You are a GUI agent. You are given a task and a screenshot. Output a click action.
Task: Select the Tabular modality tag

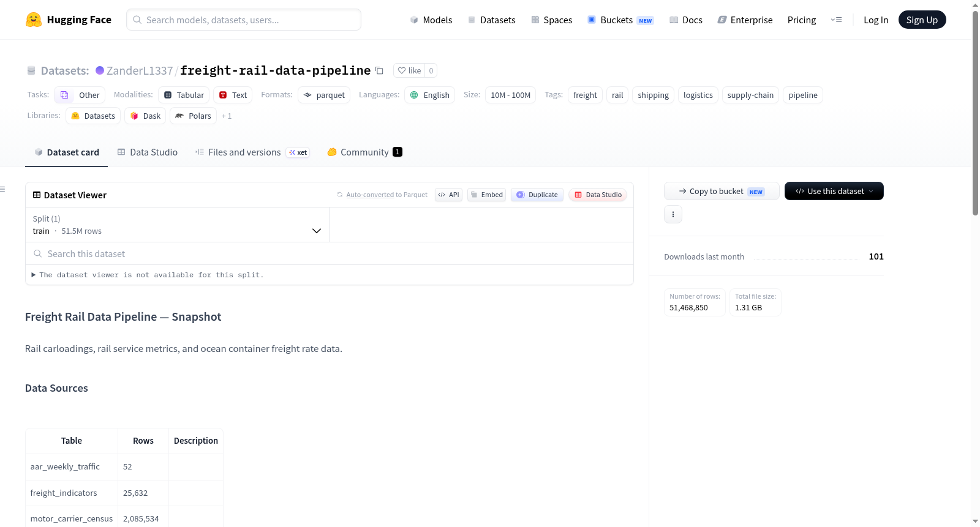184,95
